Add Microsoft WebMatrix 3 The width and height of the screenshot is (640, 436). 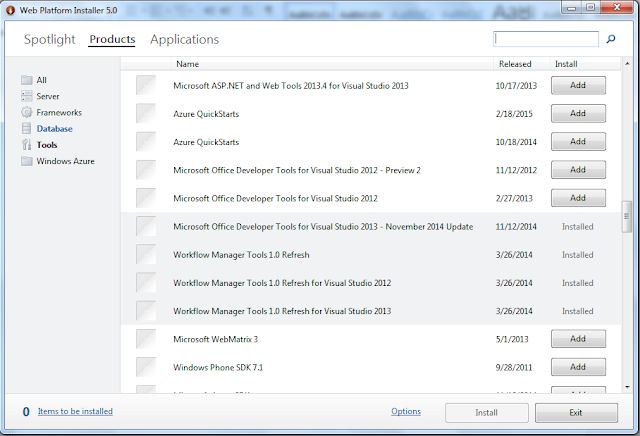click(x=578, y=339)
